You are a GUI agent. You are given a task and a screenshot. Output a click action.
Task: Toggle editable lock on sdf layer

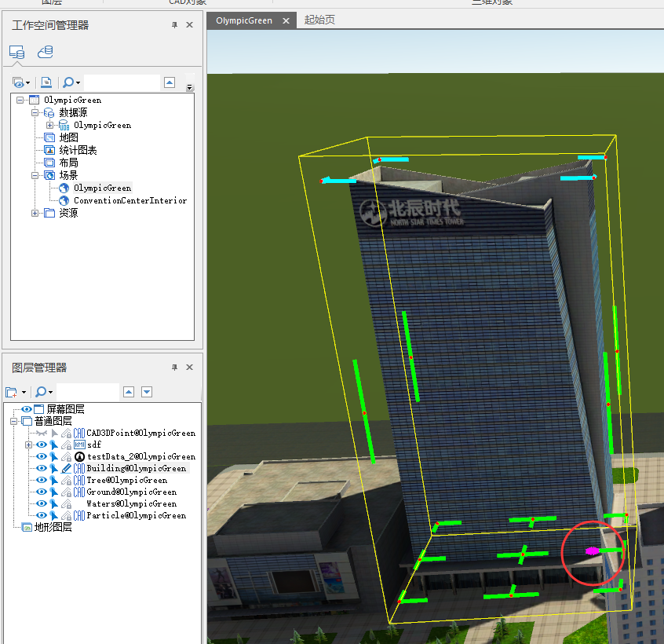pyautogui.click(x=66, y=445)
